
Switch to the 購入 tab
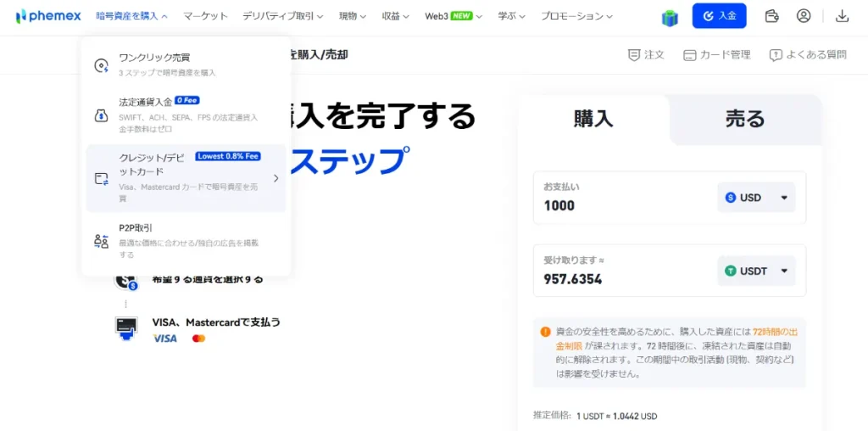[593, 119]
